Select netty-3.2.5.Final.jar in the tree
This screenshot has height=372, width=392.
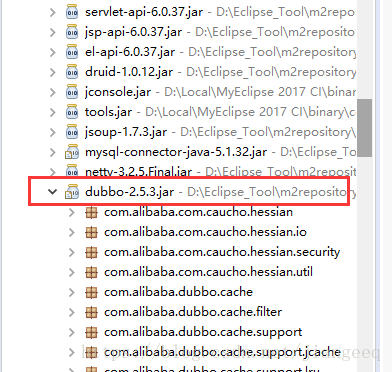coord(138,172)
